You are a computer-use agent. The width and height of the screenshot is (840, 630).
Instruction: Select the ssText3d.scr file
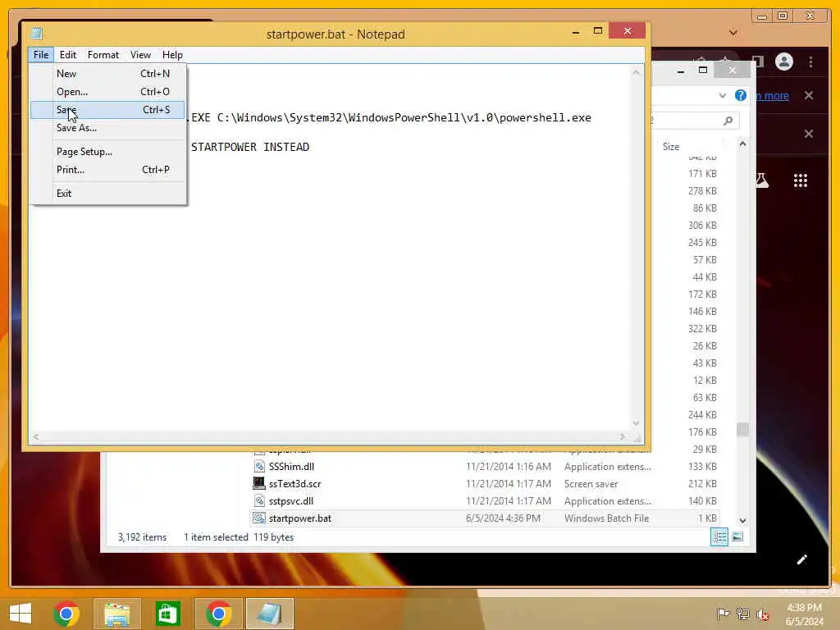(x=294, y=484)
